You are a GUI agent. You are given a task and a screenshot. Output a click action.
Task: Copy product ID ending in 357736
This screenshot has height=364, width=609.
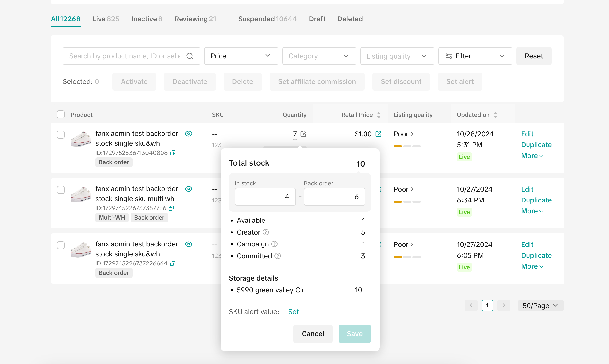(x=171, y=208)
